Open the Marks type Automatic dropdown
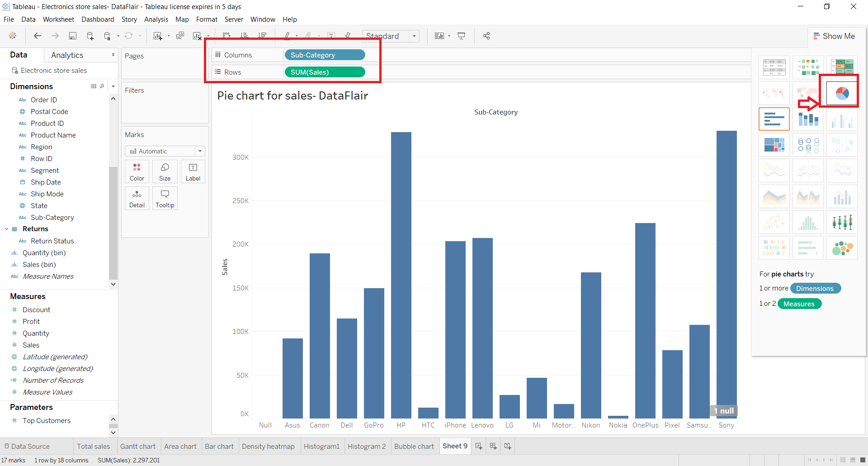868x466 pixels. click(165, 151)
